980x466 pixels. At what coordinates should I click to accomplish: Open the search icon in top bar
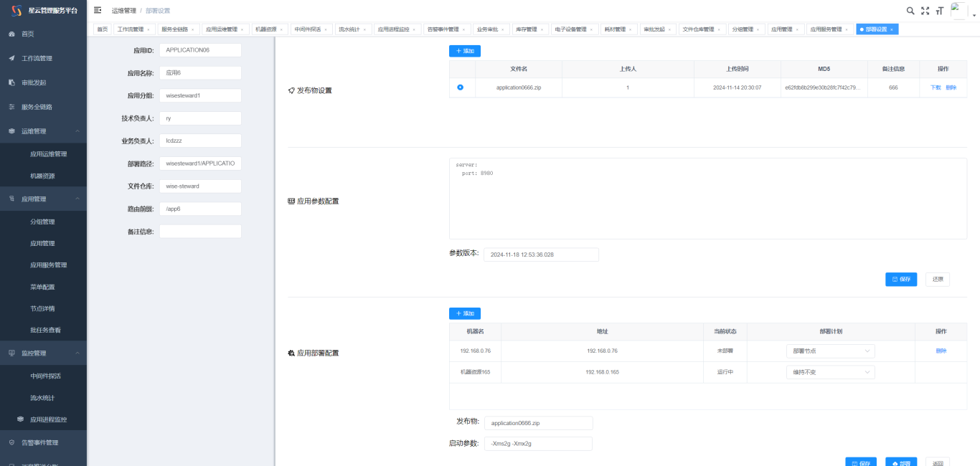coord(910,11)
